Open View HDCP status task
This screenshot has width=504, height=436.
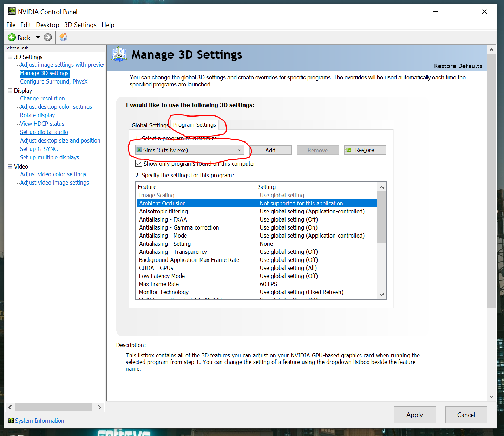(x=42, y=124)
